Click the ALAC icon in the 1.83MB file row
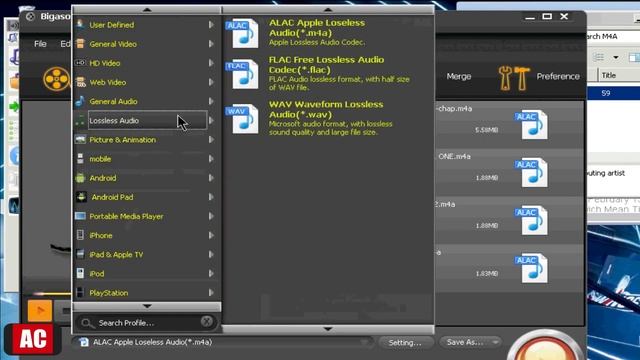Image resolution: width=640 pixels, height=360 pixels. pyautogui.click(x=531, y=268)
